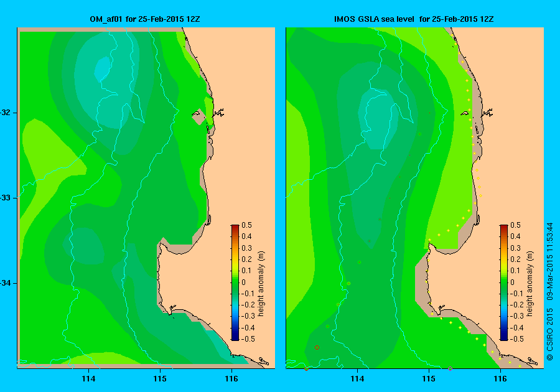This screenshot has height=392, width=560.
Task: Click the purple circle marker on IMOS GSLA bottom axis
Action: tap(450, 369)
